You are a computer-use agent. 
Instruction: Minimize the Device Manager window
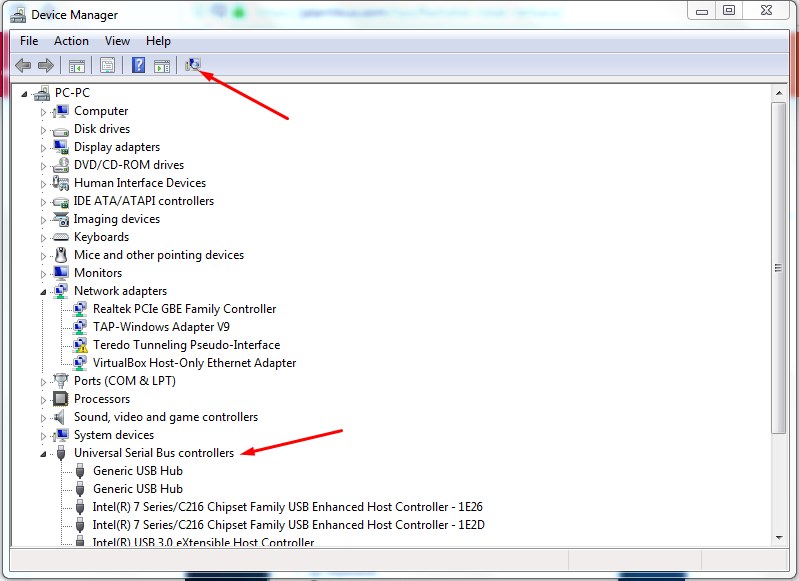[702, 11]
